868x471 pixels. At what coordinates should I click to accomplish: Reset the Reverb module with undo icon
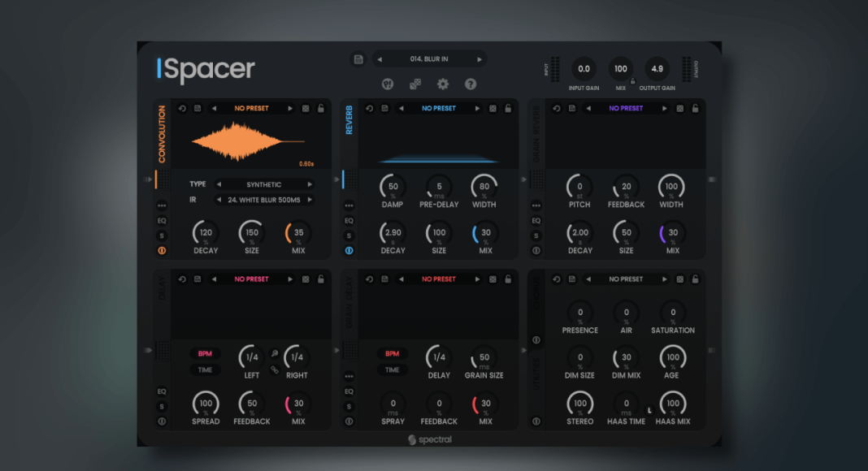(369, 108)
